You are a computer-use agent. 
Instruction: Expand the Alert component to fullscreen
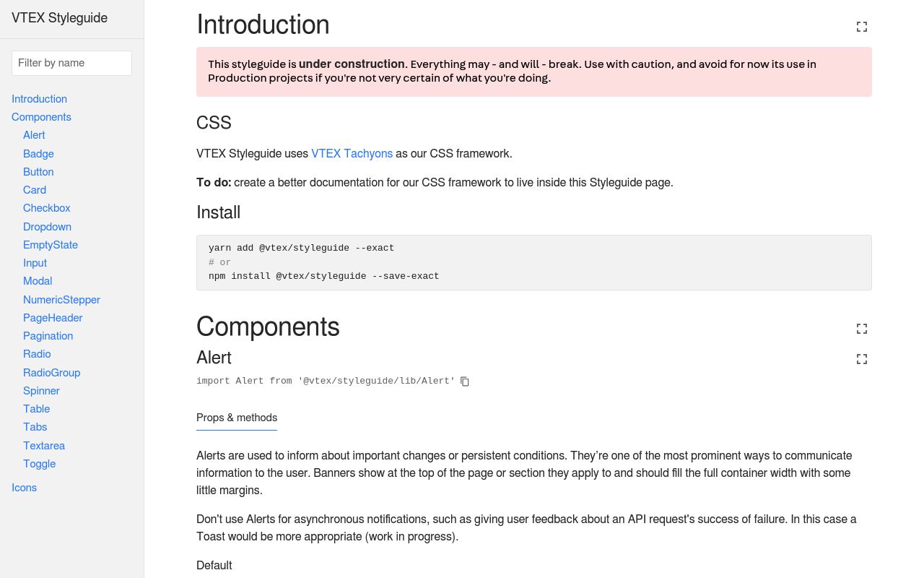pos(861,359)
